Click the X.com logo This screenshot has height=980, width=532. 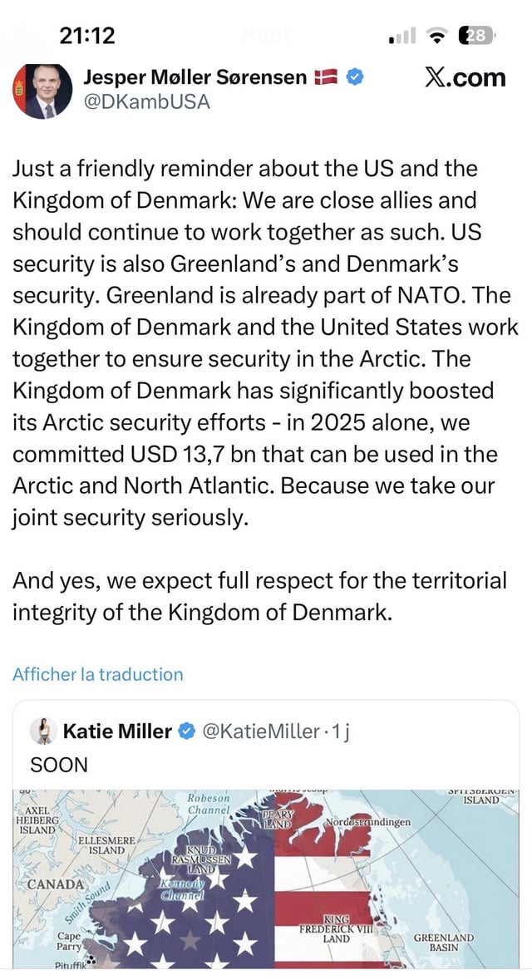coord(464,78)
